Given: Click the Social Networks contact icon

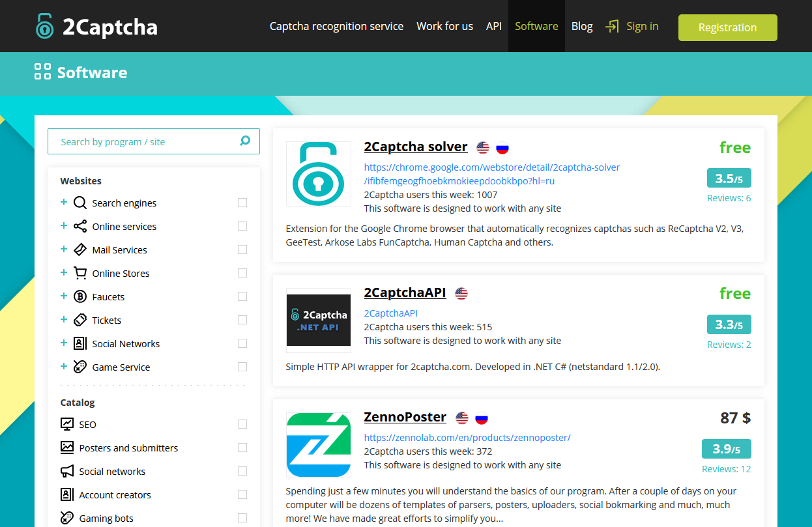Looking at the screenshot, I should pyautogui.click(x=80, y=343).
